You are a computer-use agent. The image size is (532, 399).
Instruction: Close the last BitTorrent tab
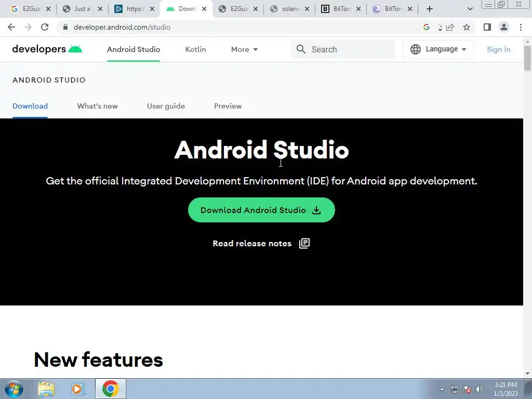pyautogui.click(x=410, y=9)
